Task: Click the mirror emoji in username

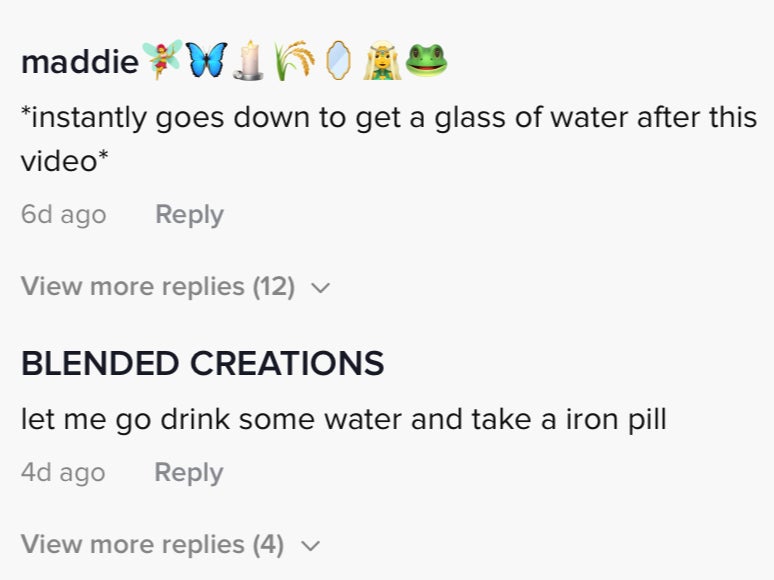Action: click(x=339, y=60)
